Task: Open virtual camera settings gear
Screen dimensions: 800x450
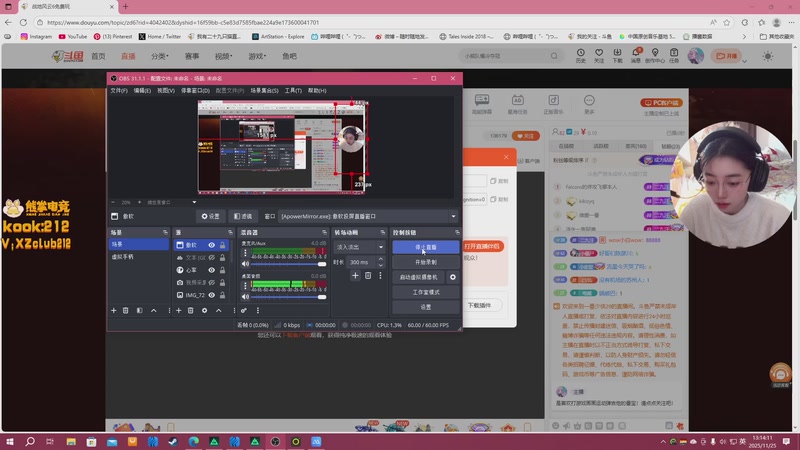Action: 453,277
